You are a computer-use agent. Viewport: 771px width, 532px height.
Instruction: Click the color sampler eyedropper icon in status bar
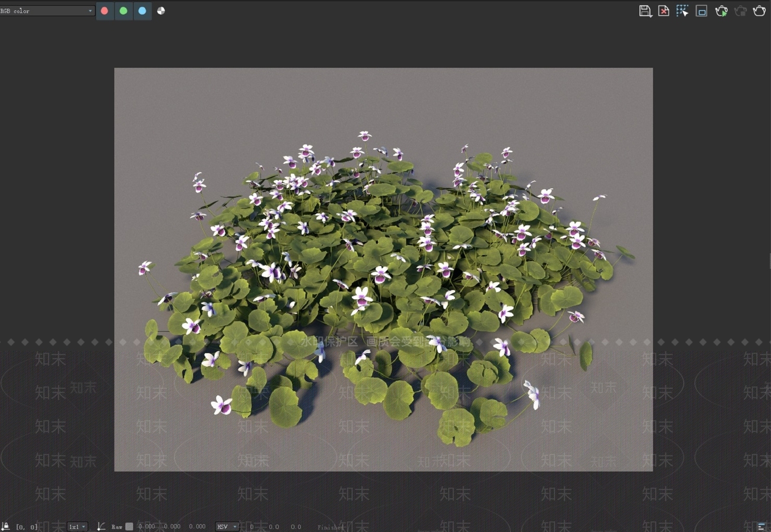(6, 526)
